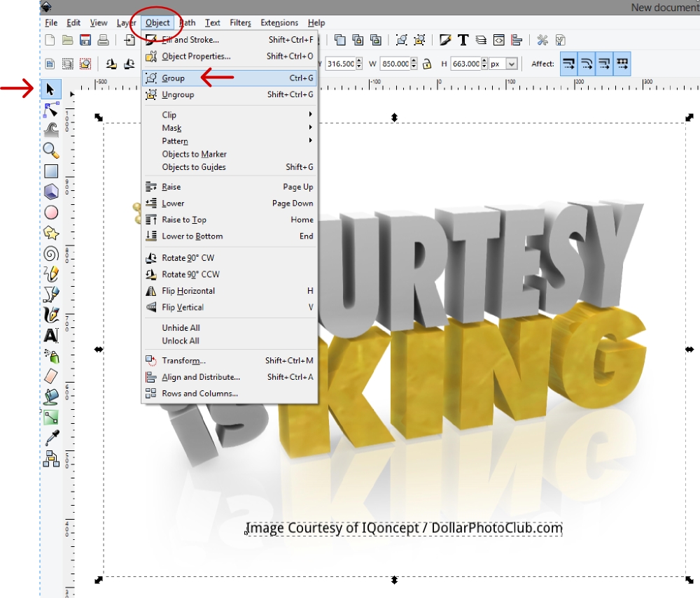Toggle second Affect button (scale rounded corners)
This screenshot has height=598, width=700.
coord(587,64)
